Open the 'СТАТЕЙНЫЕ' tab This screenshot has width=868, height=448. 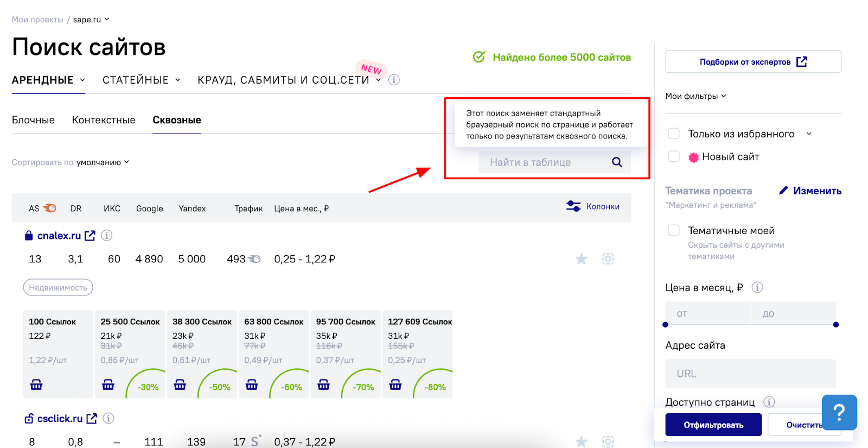point(141,80)
